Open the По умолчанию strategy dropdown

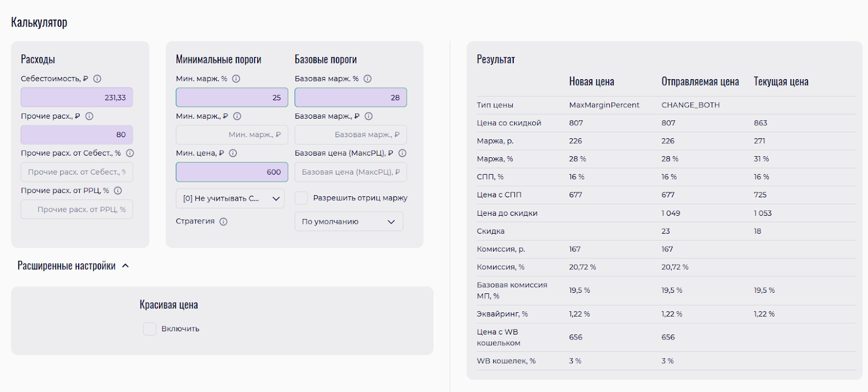(349, 221)
